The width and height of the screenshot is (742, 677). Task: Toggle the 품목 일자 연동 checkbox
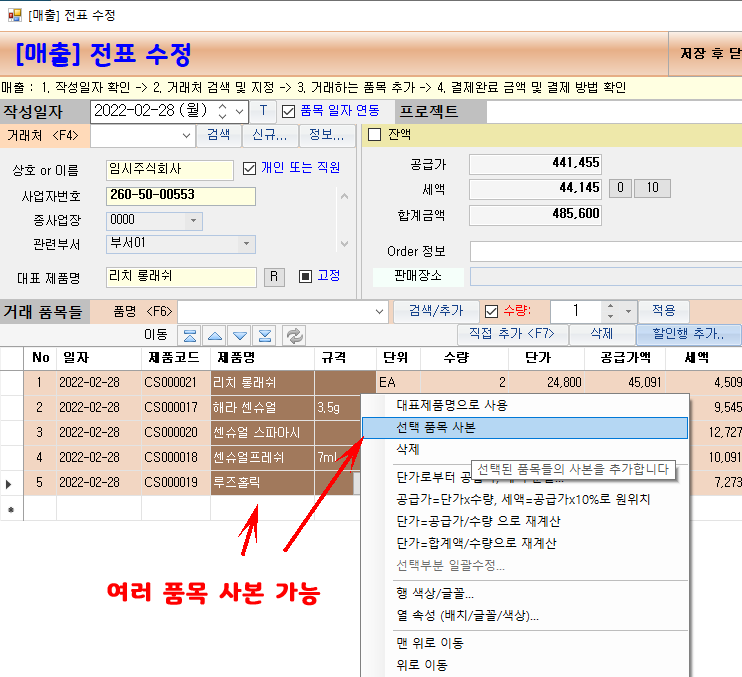[x=288, y=111]
